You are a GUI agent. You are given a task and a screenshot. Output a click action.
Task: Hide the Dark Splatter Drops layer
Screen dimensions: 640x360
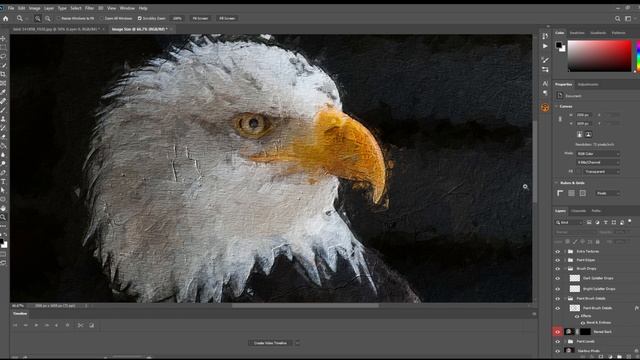(x=558, y=278)
